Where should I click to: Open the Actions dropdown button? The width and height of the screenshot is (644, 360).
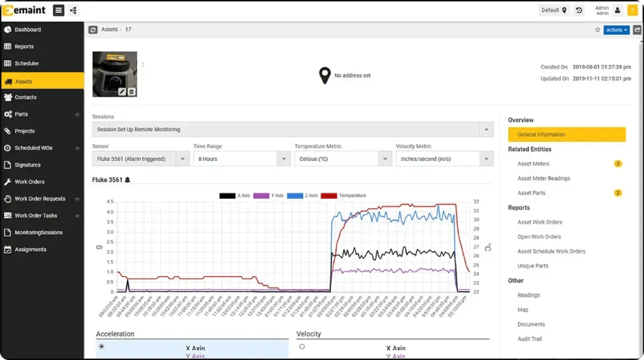pyautogui.click(x=617, y=30)
